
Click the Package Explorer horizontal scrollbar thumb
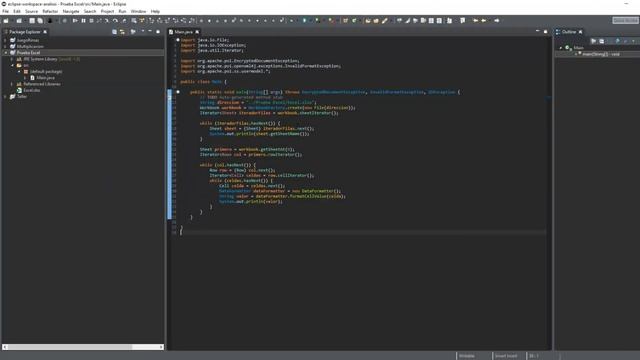click(x=69, y=347)
